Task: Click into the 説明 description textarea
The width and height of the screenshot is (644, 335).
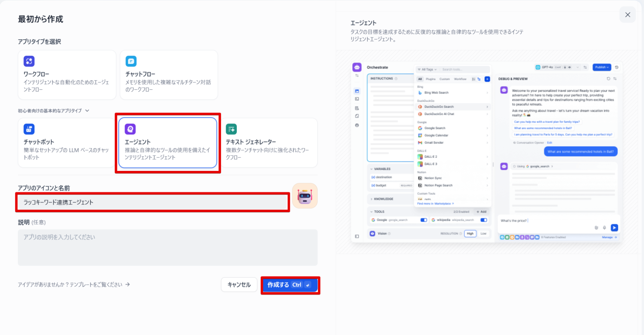Action: click(x=168, y=247)
